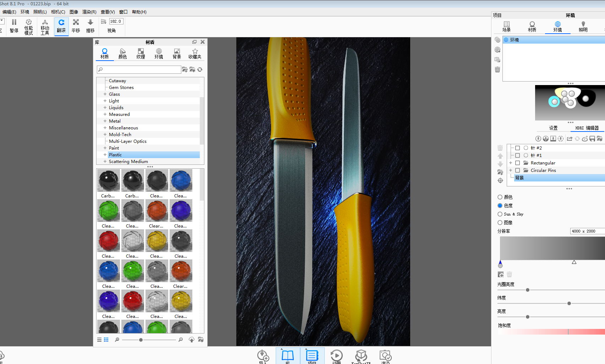This screenshot has height=364, width=605.
Task: Expand the Plastic material category
Action: (105, 155)
